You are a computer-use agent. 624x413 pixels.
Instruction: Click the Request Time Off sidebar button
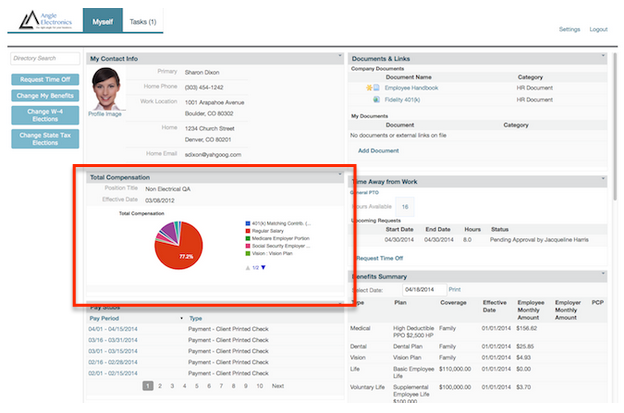46,79
